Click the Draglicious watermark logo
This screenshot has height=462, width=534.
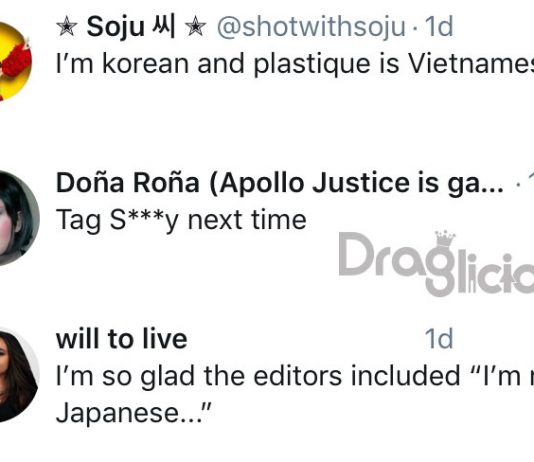(436, 264)
